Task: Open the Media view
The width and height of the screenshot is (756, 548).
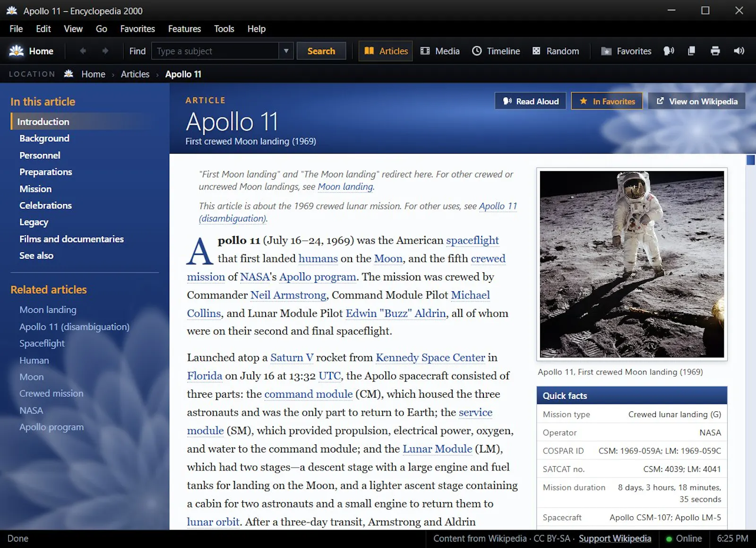Action: click(440, 51)
